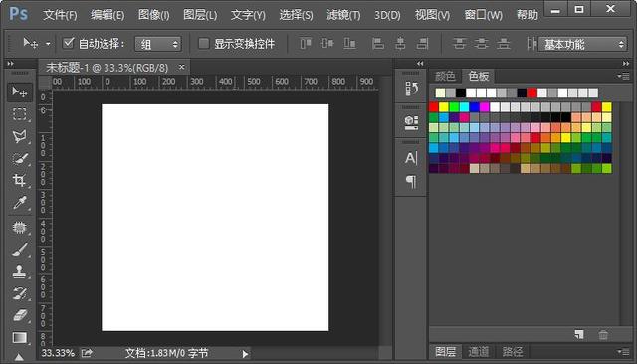
Task: Create new swatch from foreground color
Action: pyautogui.click(x=579, y=334)
